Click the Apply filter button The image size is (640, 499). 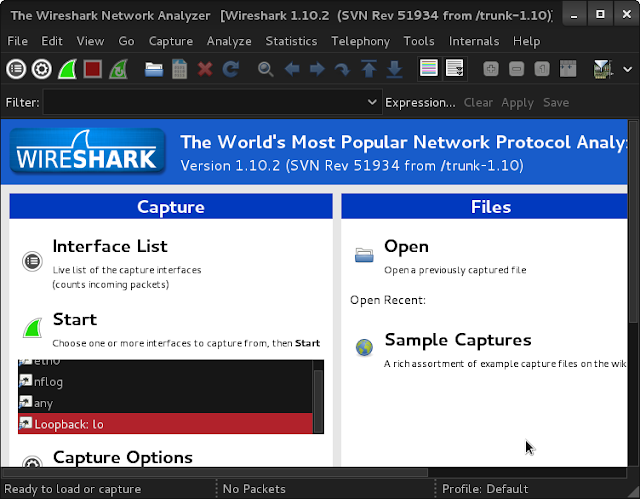click(x=517, y=102)
